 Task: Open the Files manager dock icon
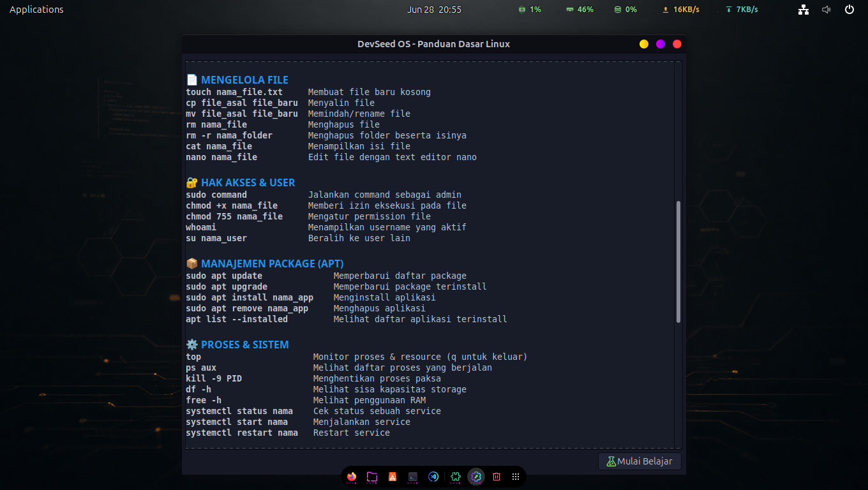372,477
